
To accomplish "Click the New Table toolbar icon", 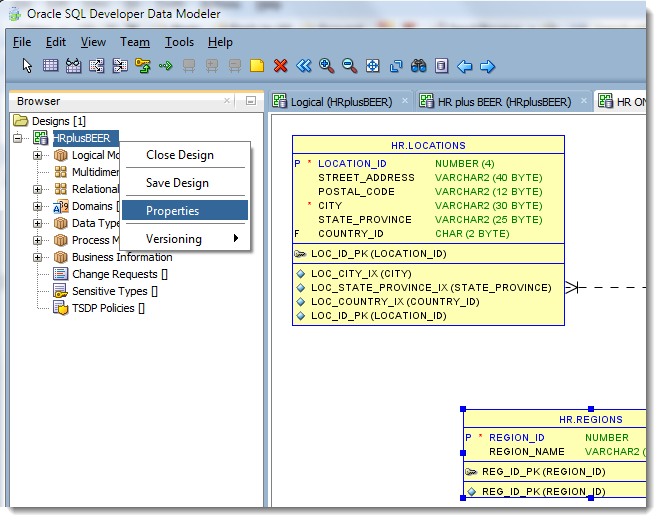I will click(x=51, y=66).
